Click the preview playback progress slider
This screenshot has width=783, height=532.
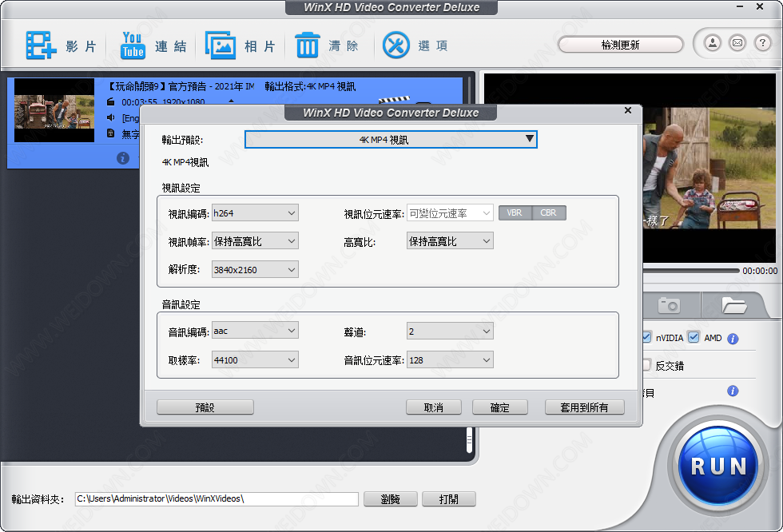(x=691, y=271)
